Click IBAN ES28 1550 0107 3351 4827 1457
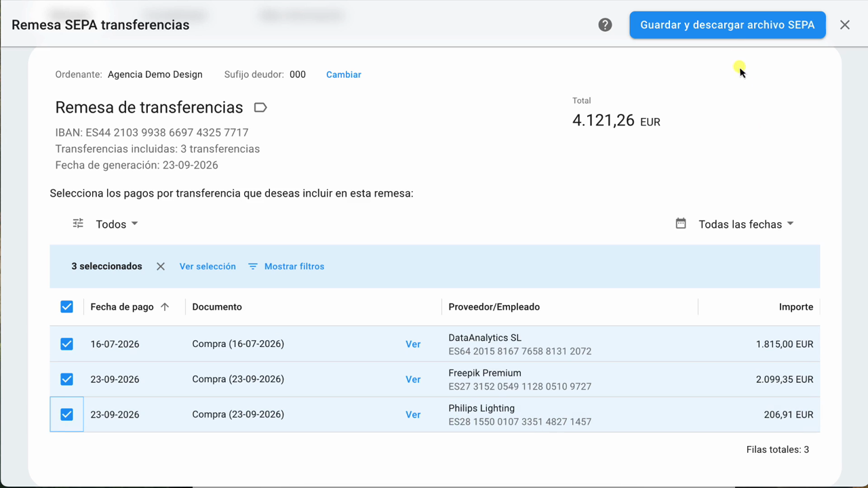868x488 pixels. click(520, 422)
